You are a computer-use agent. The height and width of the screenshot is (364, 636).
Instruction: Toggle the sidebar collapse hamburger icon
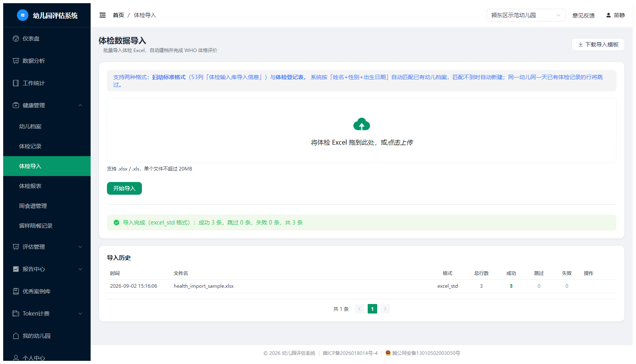coord(103,15)
